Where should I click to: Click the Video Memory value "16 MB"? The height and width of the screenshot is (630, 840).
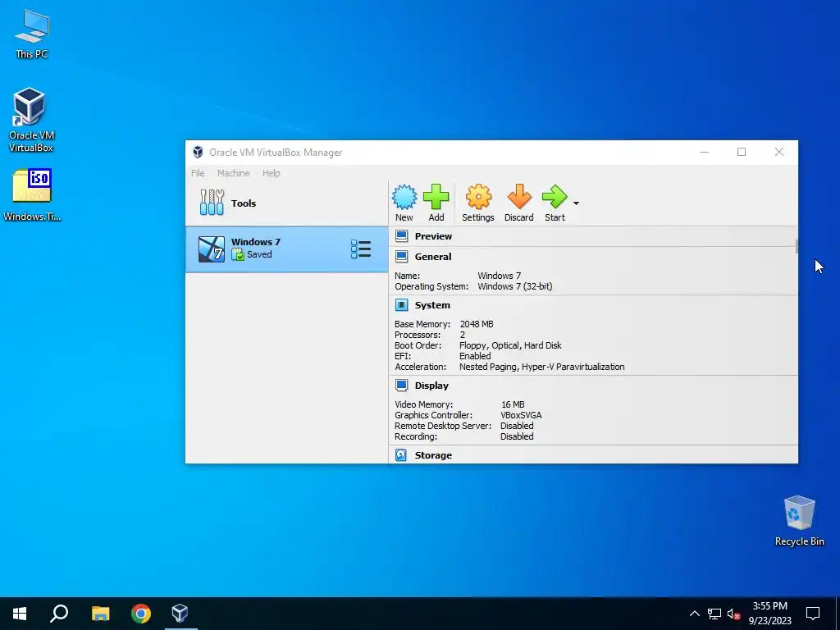pyautogui.click(x=513, y=404)
